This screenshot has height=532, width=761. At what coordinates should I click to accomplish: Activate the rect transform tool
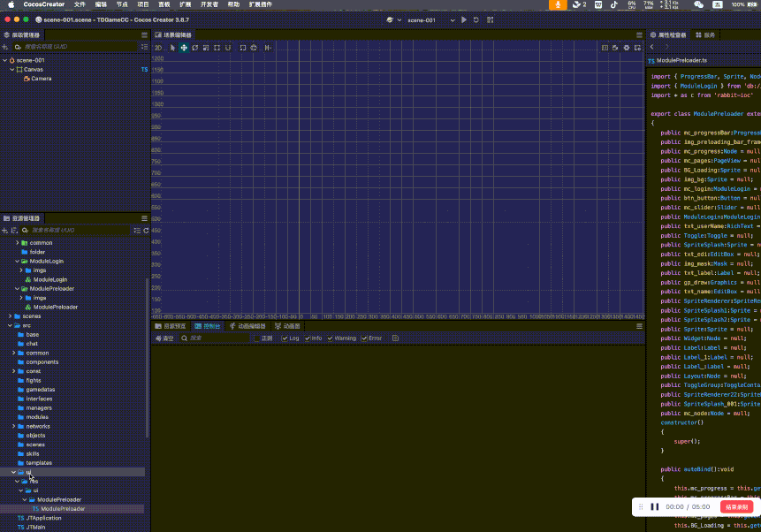[217, 48]
